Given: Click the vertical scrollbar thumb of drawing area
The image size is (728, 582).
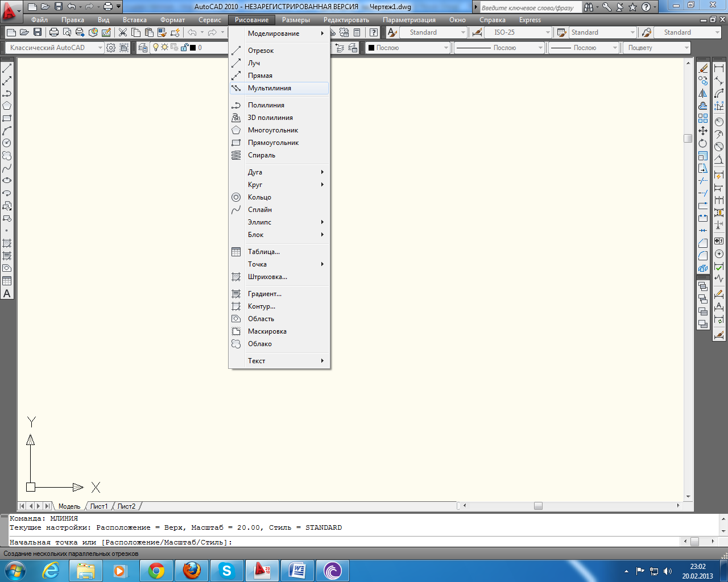Looking at the screenshot, I should (688, 138).
